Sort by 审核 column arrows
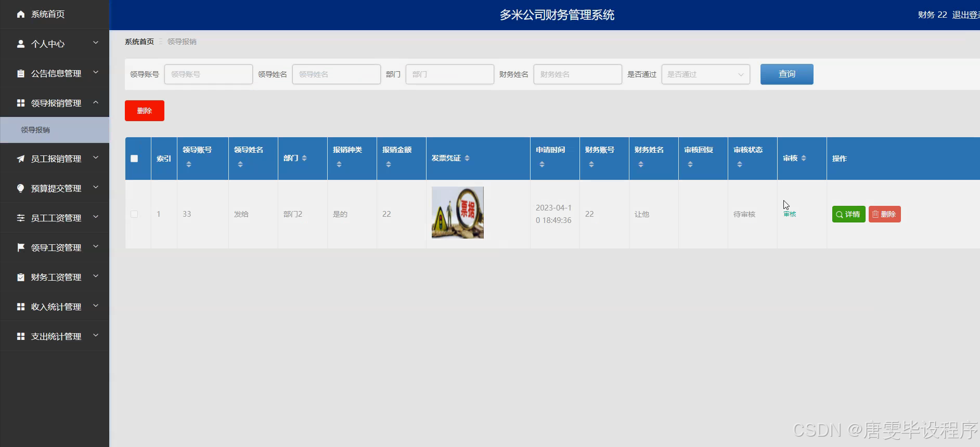The height and width of the screenshot is (447, 980). coord(804,158)
